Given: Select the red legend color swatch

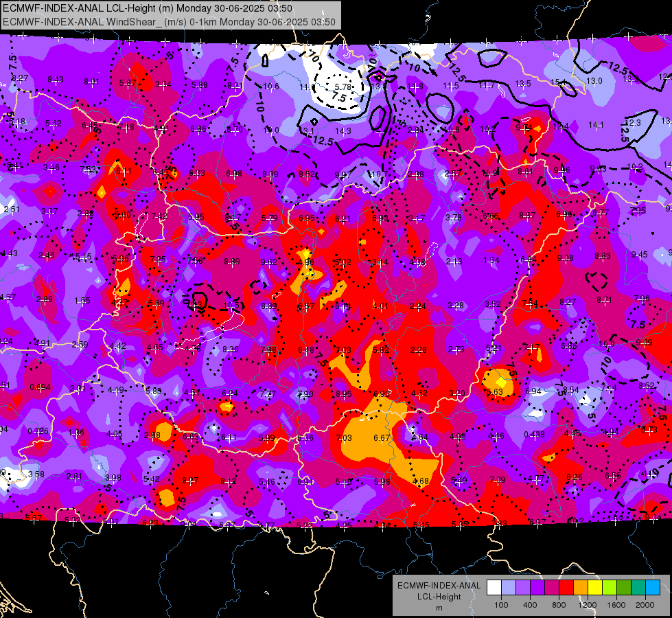Looking at the screenshot, I should [x=566, y=588].
